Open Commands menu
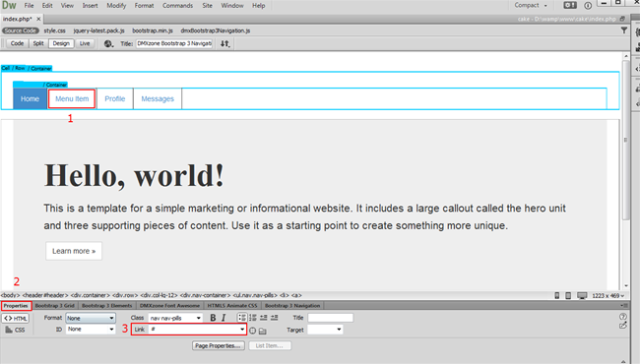 177,5
